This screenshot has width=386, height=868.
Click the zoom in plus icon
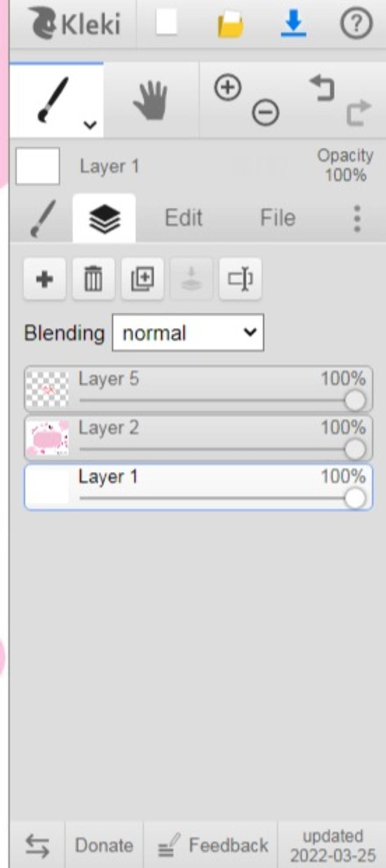tap(228, 87)
